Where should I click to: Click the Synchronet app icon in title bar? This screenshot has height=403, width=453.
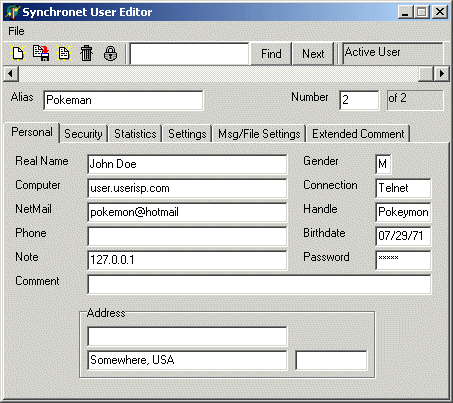click(x=12, y=12)
